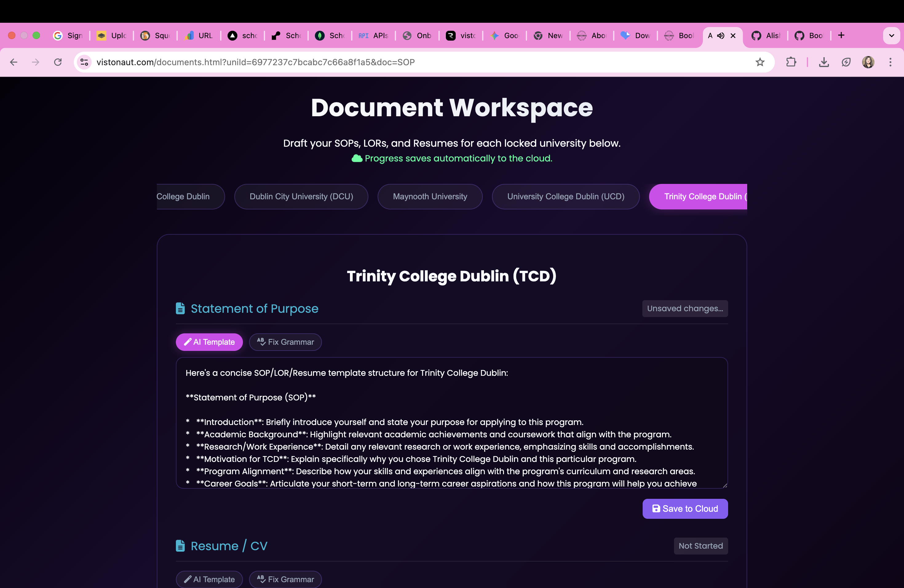Save the Statement of Purpose to Cloud

[x=685, y=509]
